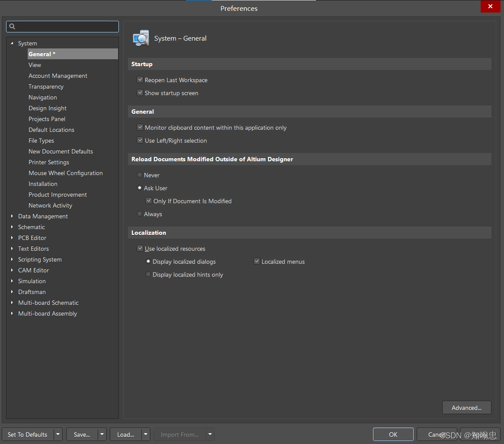This screenshot has width=504, height=444.
Task: Open the Printer Settings page
Action: click(x=49, y=163)
